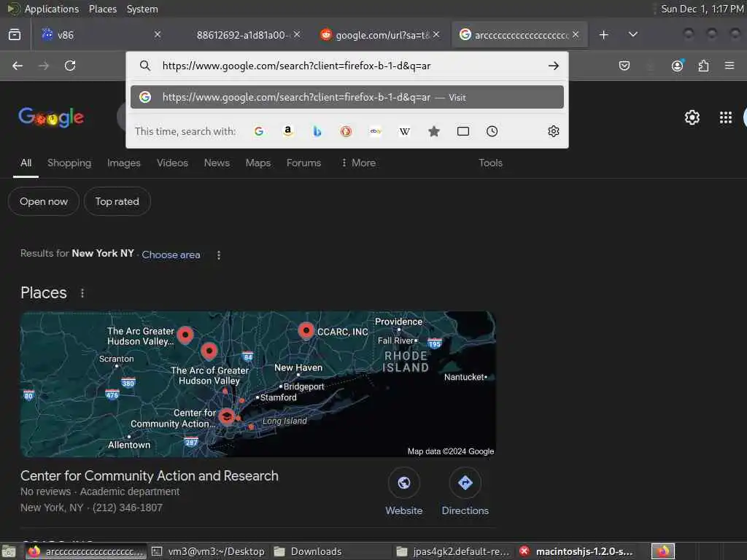Search this time with eBay icon
This screenshot has height=560, width=747.
(376, 131)
